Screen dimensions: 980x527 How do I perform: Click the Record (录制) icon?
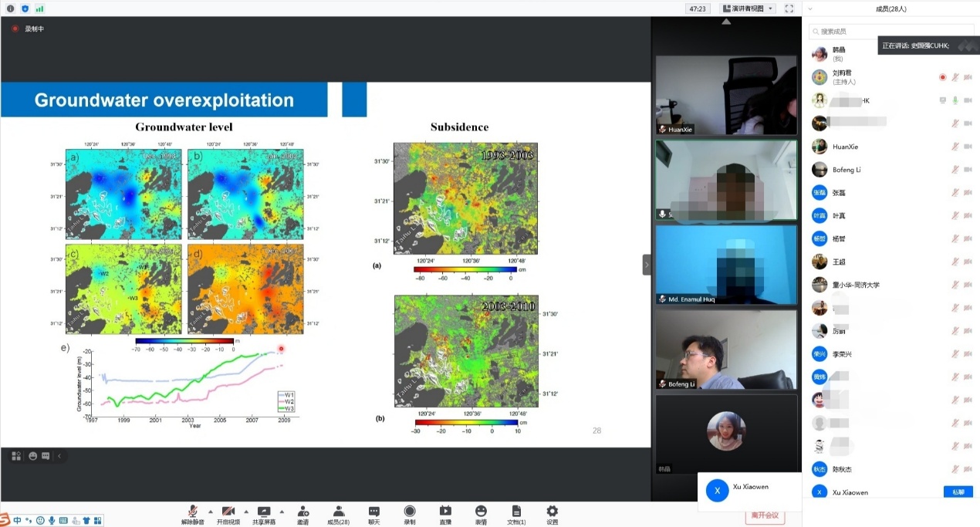[410, 512]
